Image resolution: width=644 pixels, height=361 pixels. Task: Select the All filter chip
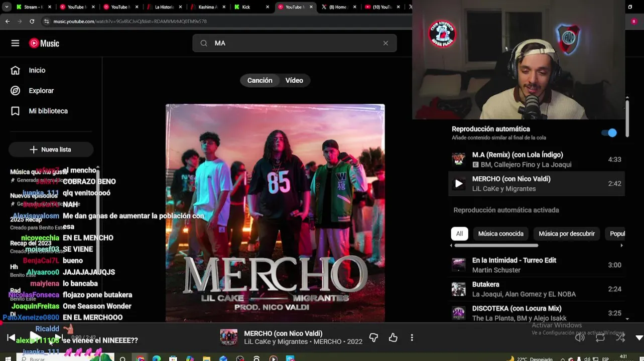coord(459,234)
